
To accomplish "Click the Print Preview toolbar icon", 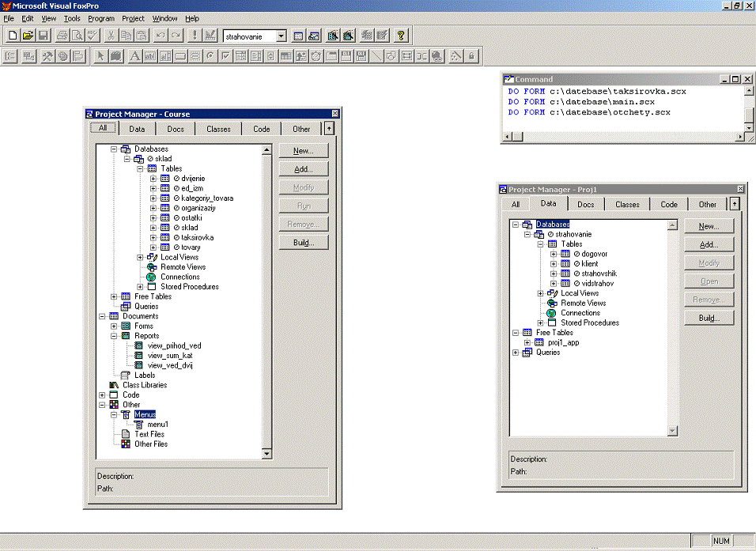I will [x=77, y=36].
